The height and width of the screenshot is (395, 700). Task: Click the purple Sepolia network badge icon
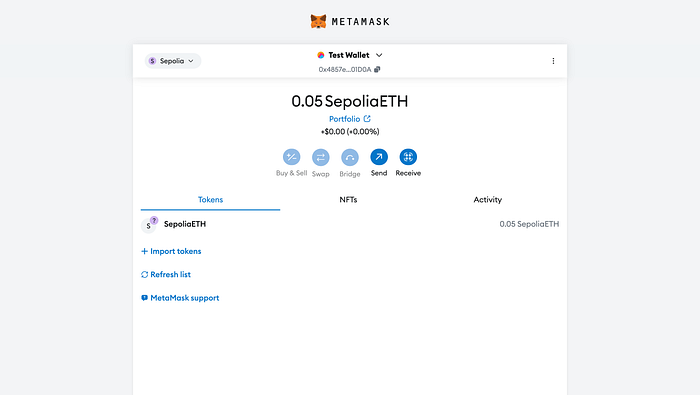pyautogui.click(x=152, y=61)
